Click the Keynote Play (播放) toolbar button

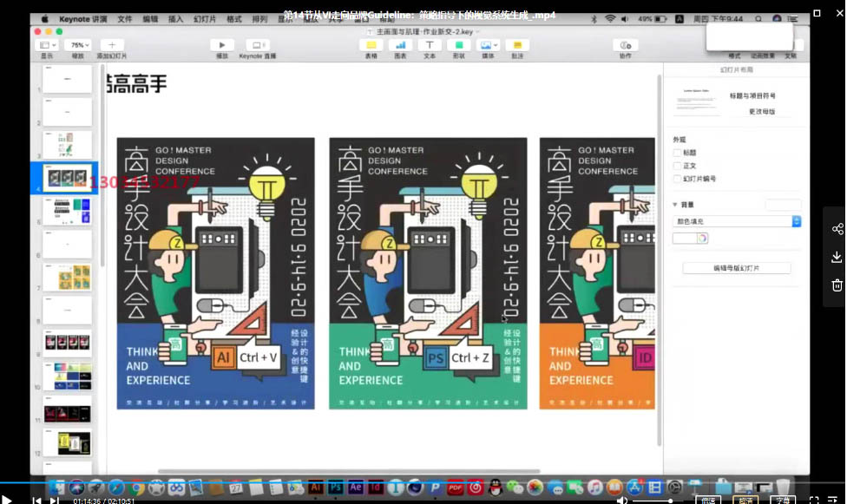(221, 45)
